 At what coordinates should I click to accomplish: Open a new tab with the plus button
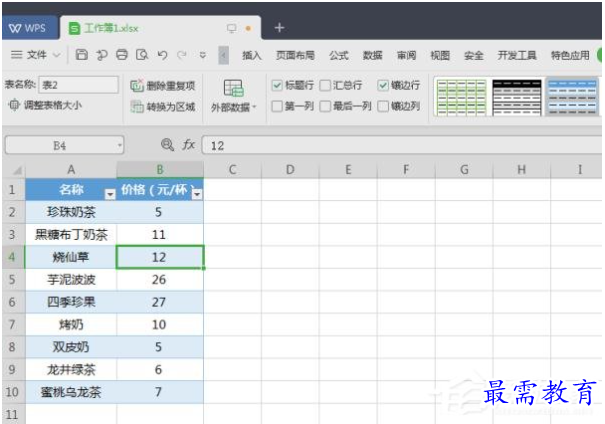click(279, 28)
